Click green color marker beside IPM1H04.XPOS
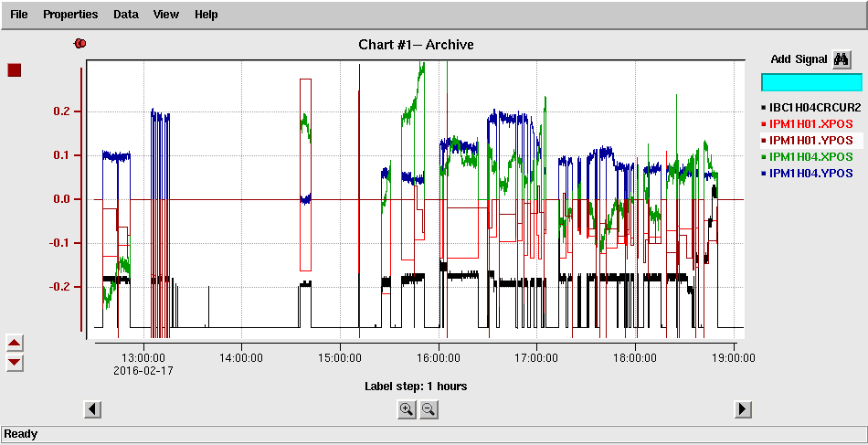 point(764,157)
